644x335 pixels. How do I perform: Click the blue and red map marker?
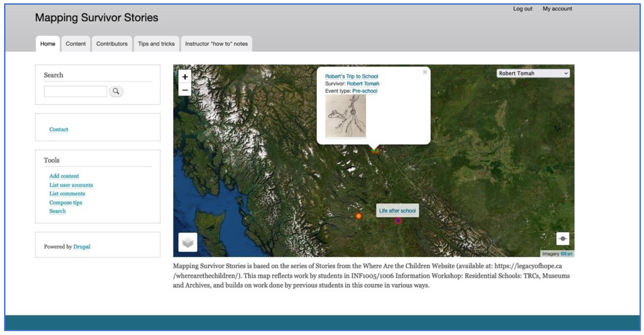398,221
